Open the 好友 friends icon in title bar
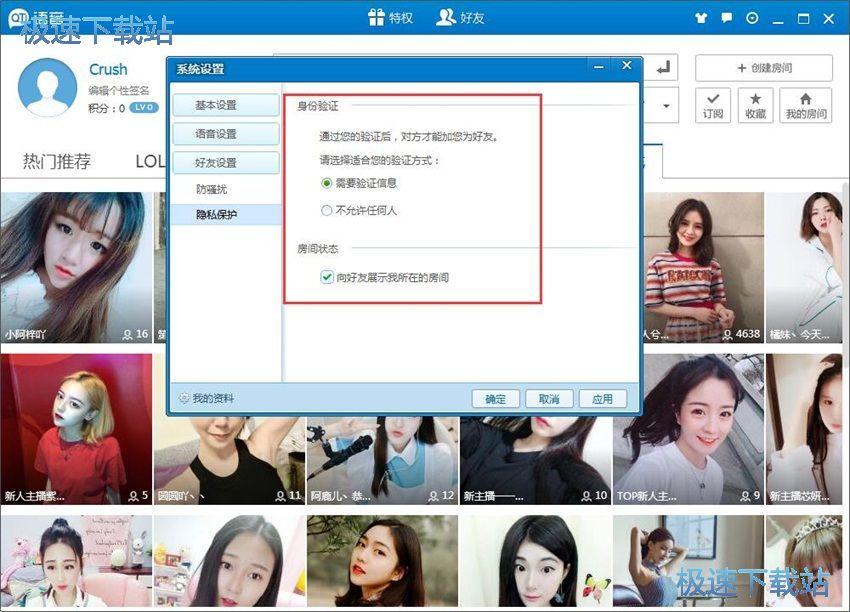This screenshot has height=612, width=850. pyautogui.click(x=446, y=17)
